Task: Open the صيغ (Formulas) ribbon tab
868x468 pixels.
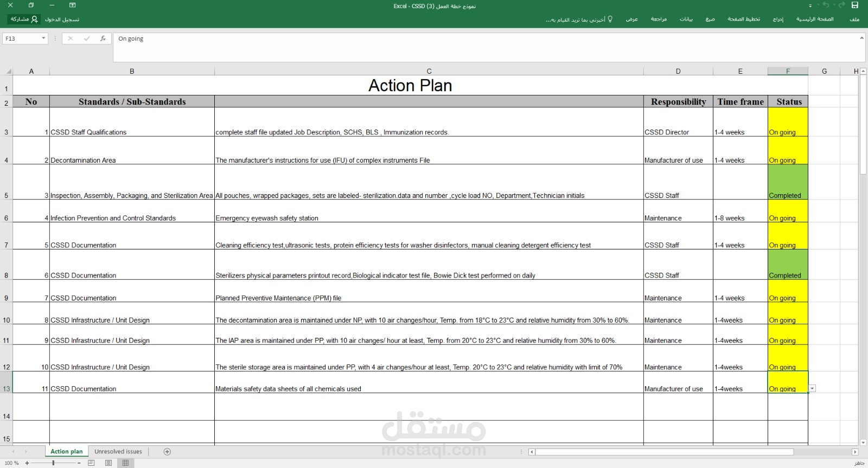Action: pyautogui.click(x=710, y=20)
